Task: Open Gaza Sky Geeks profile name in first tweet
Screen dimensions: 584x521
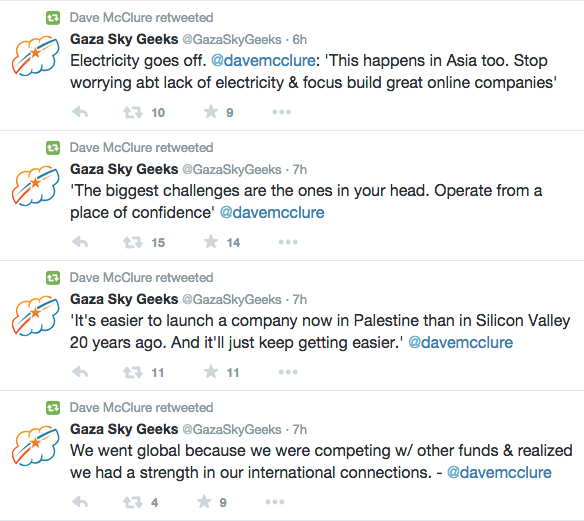Action: click(x=124, y=39)
